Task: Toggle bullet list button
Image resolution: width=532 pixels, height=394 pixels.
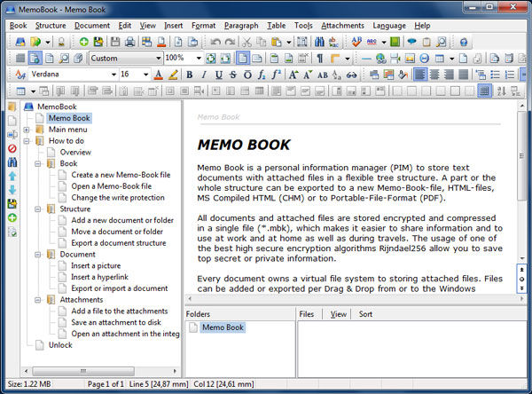Action: click(495, 75)
